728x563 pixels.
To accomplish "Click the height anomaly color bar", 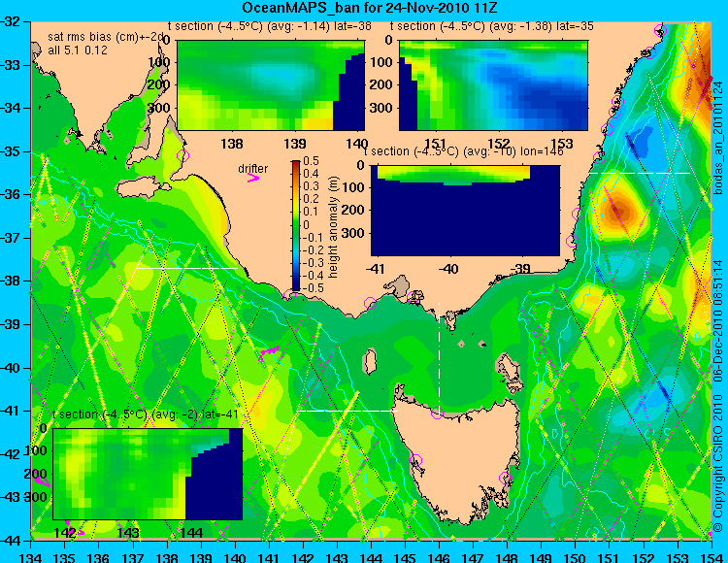I will 296,225.
